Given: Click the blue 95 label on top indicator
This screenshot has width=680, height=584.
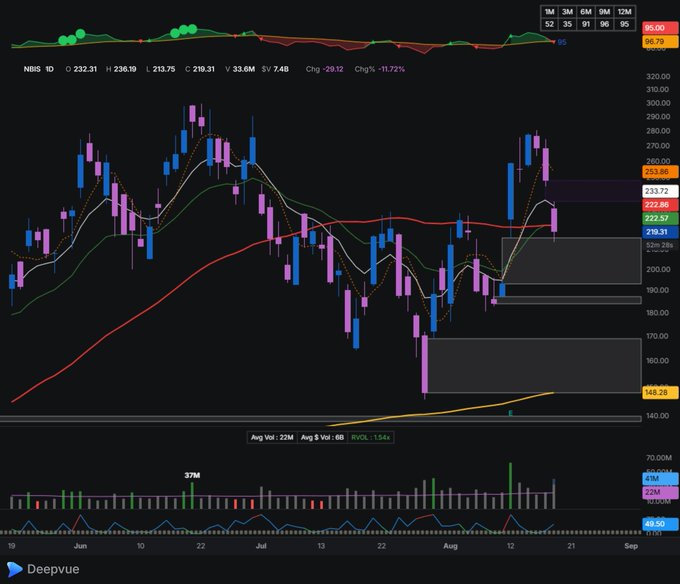Looking at the screenshot, I should point(562,42).
